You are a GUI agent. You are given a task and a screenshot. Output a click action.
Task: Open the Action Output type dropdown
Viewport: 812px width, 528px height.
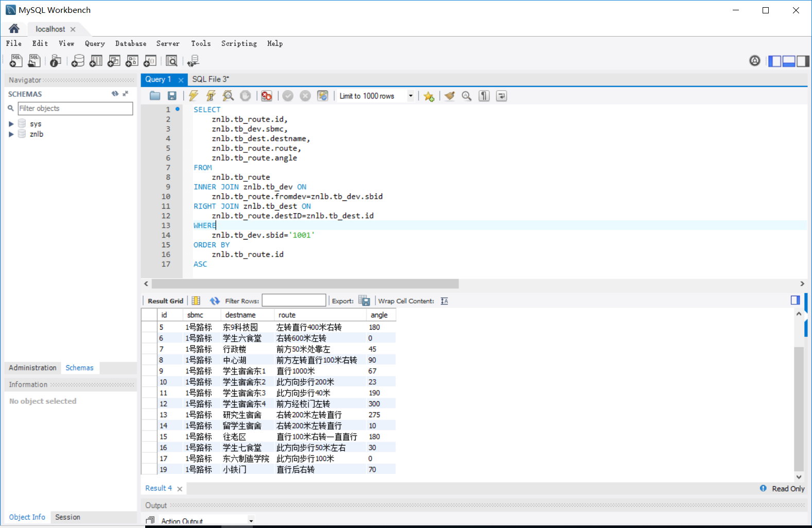pos(251,521)
